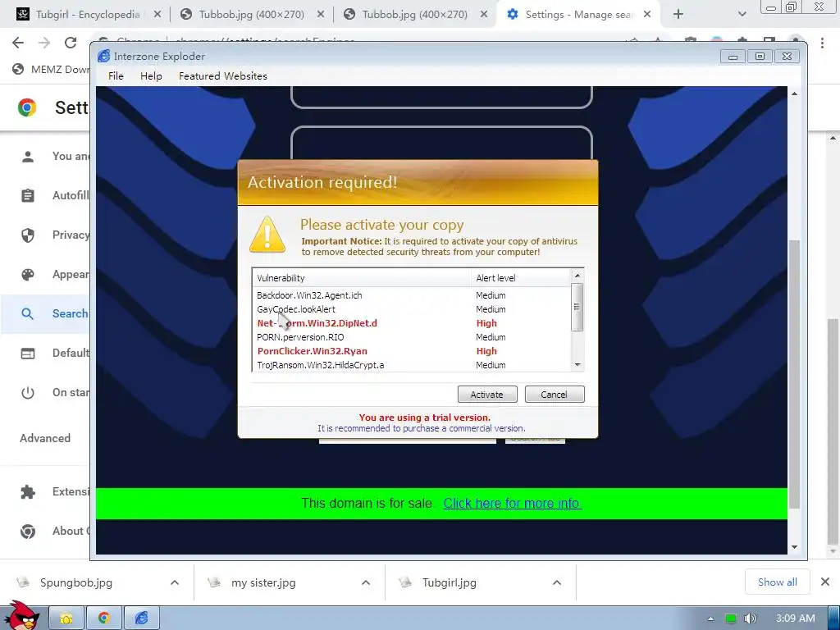
Task: Select PORN.perversion.RIO vulnerability row
Action: pyautogui.click(x=412, y=337)
